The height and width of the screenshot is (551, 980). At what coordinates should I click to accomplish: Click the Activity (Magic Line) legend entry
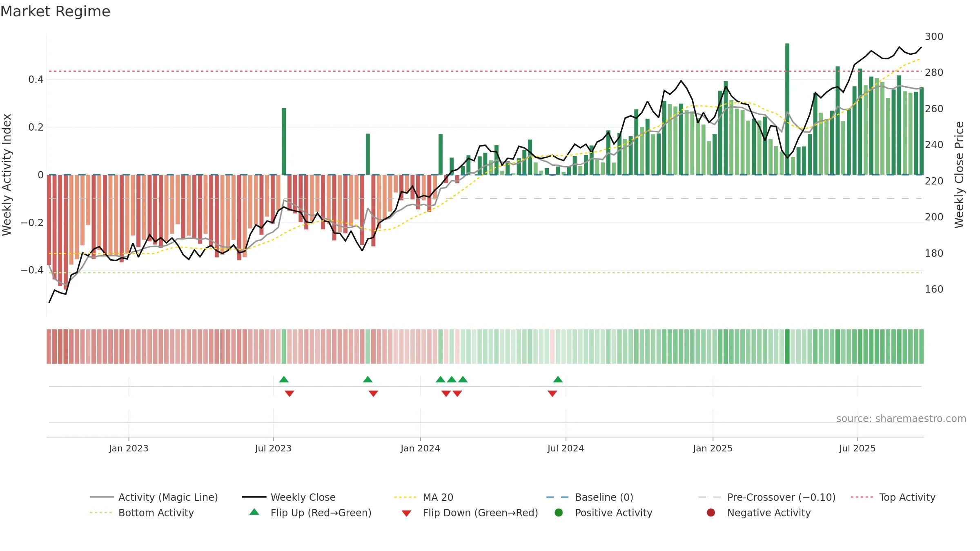click(154, 497)
